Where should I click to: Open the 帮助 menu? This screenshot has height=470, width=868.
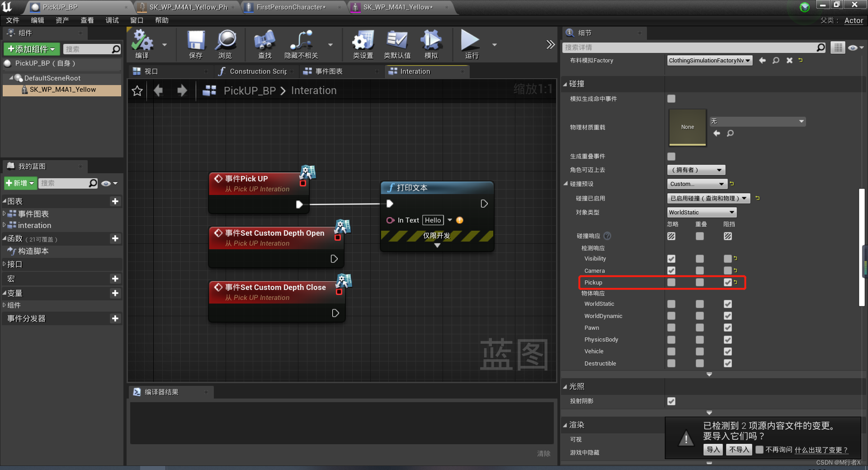tap(162, 20)
